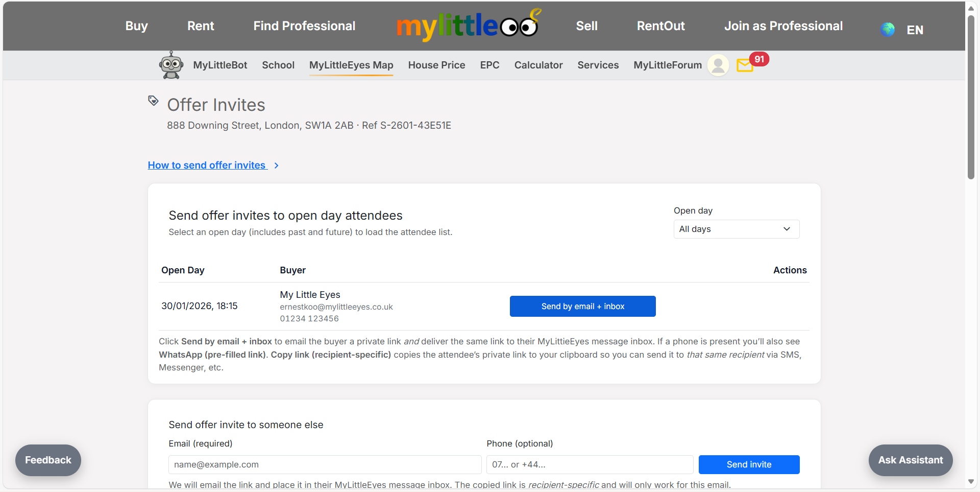Viewport: 980px width, 492px height.
Task: Open the Buy menu
Action: coord(136,26)
